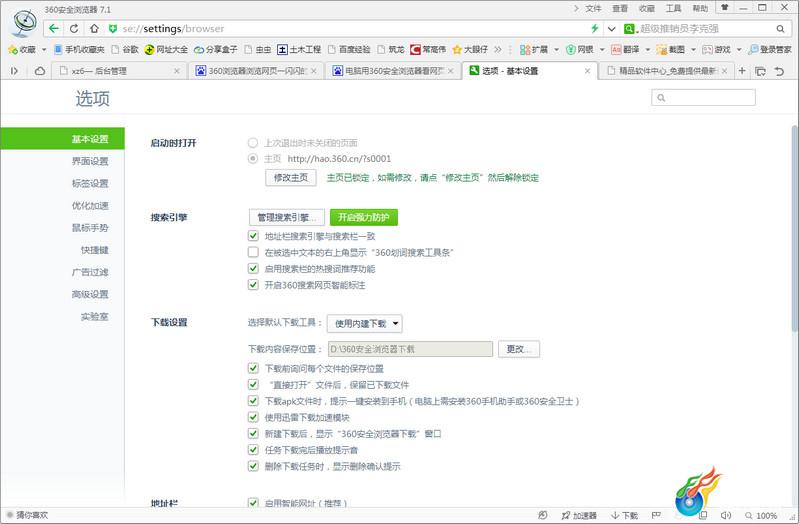Toggle the mute speaker icon in status bar
This screenshot has height=524, width=799.
726,515
